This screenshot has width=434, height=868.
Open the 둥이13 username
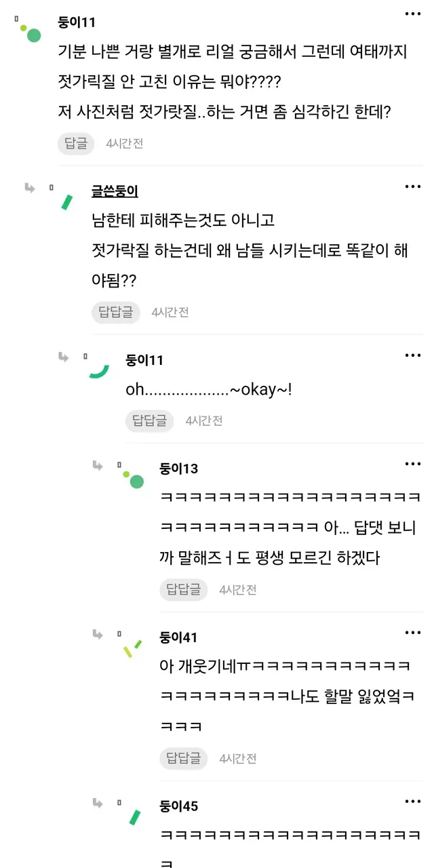coord(179,468)
